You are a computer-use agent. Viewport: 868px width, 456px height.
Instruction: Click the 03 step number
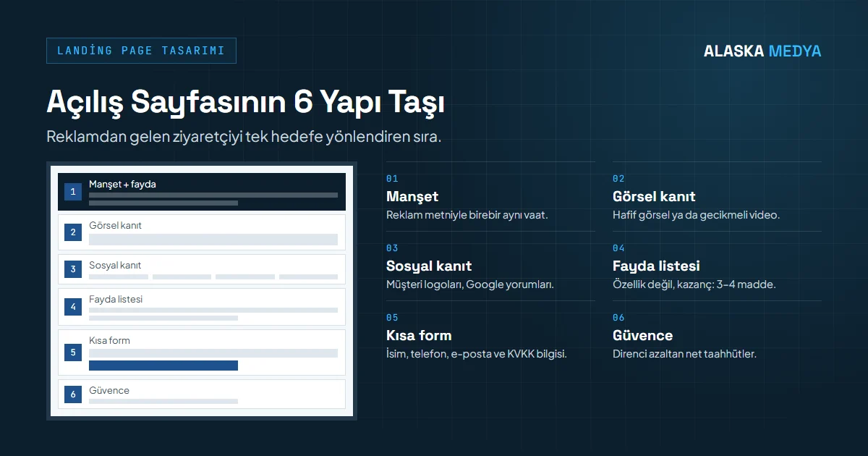pyautogui.click(x=392, y=248)
